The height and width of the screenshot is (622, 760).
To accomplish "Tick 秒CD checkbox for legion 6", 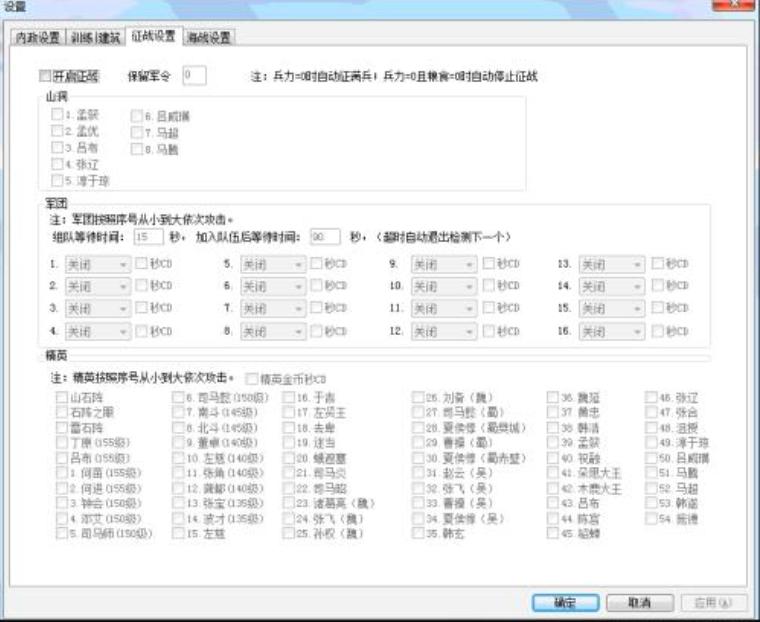I will (x=316, y=285).
